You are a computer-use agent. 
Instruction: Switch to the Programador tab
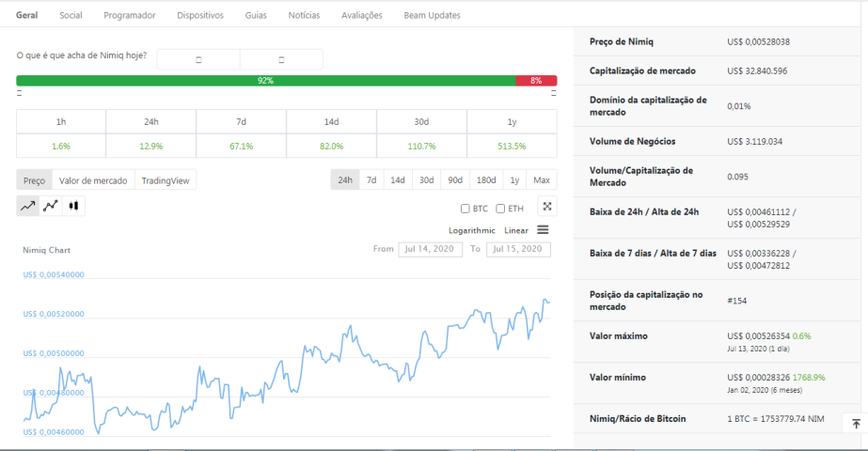pyautogui.click(x=130, y=15)
